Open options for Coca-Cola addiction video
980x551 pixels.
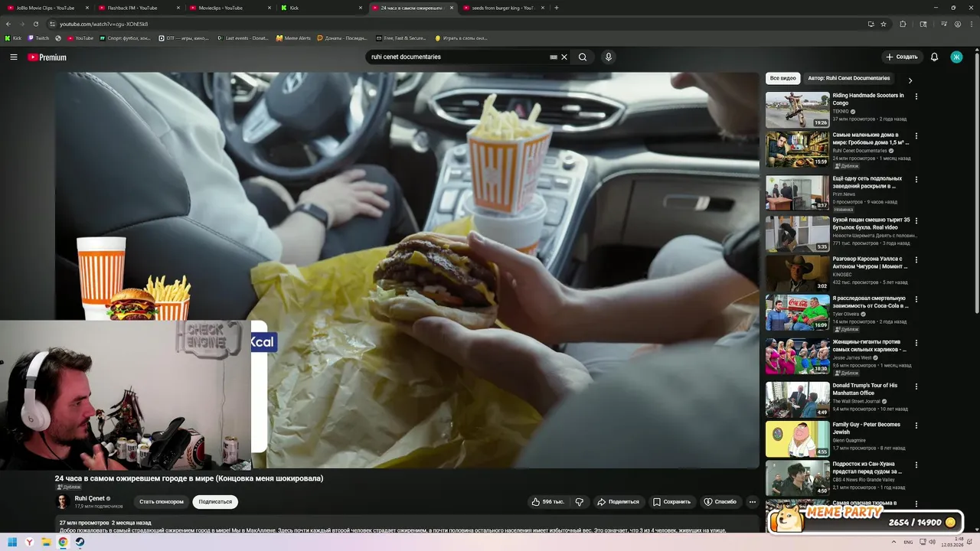pos(916,299)
